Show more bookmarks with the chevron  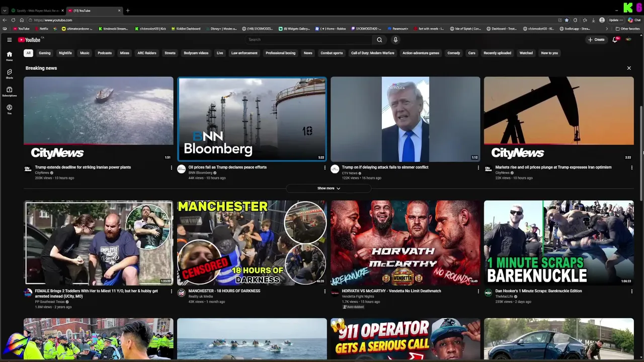pos(606,29)
